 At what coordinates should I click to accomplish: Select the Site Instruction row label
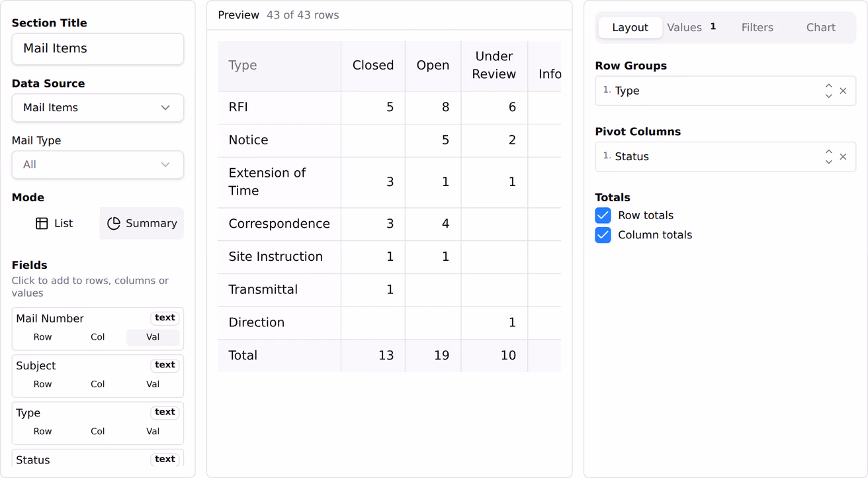tap(275, 257)
